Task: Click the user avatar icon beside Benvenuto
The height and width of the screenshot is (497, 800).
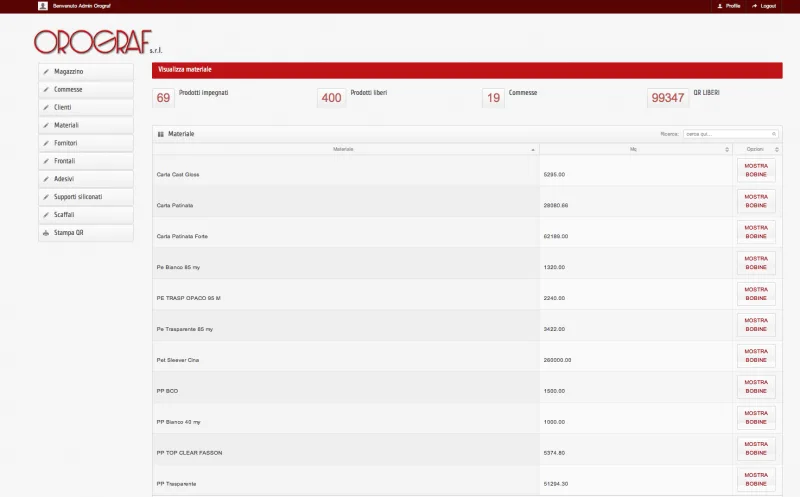Action: (43, 6)
